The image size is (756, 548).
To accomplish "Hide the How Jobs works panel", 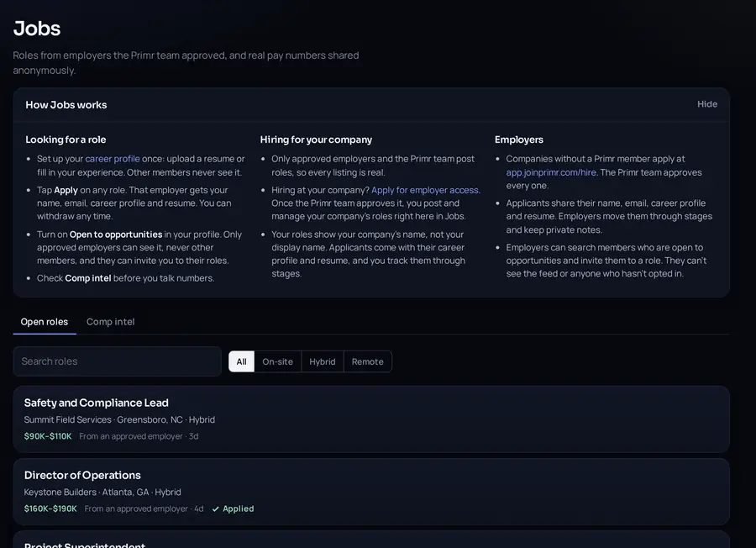I will pyautogui.click(x=706, y=104).
